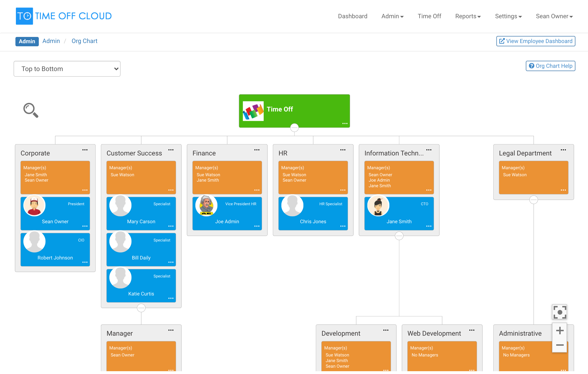Collapse the Information Technology subtree circle
The width and height of the screenshot is (588, 374).
click(399, 236)
